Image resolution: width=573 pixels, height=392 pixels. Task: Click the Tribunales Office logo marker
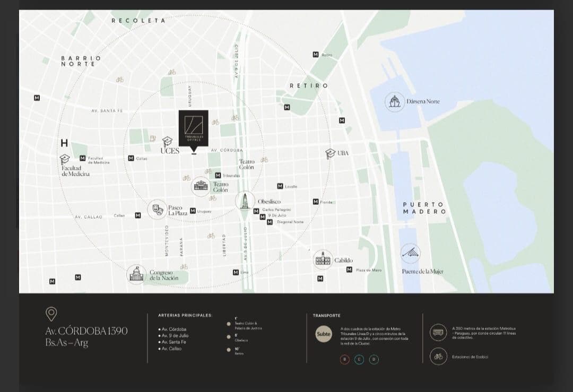193,128
